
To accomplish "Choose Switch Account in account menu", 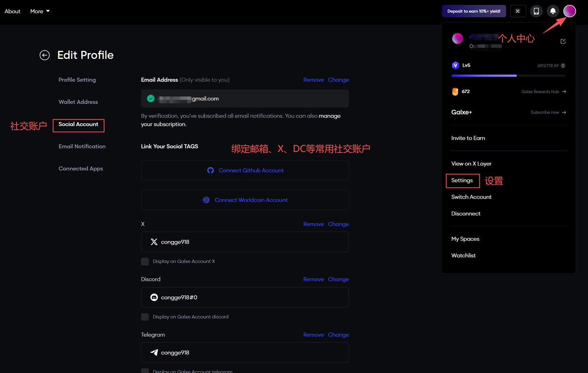I will 471,197.
